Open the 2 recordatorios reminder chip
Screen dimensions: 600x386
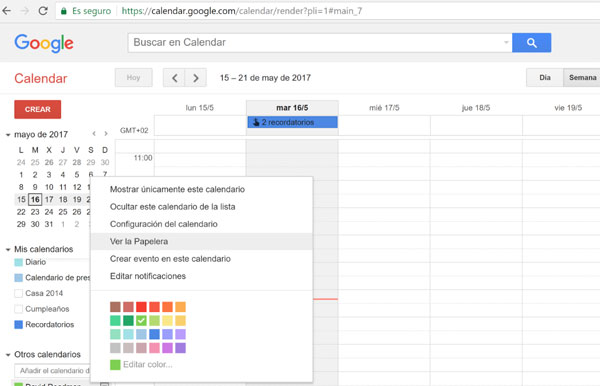pyautogui.click(x=292, y=122)
